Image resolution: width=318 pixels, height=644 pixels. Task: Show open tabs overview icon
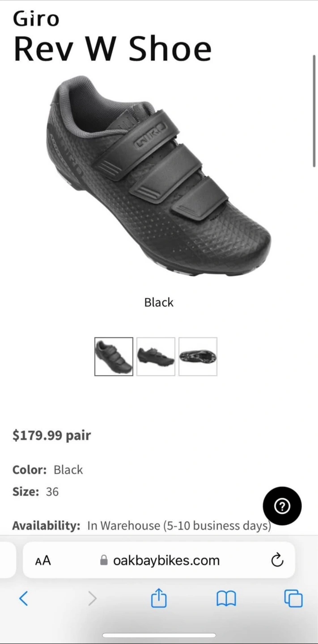(x=293, y=598)
